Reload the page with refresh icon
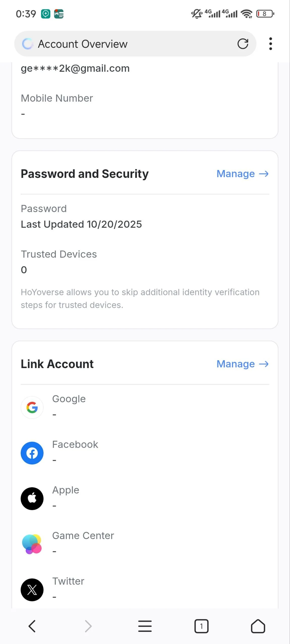The image size is (290, 644). coord(243,44)
